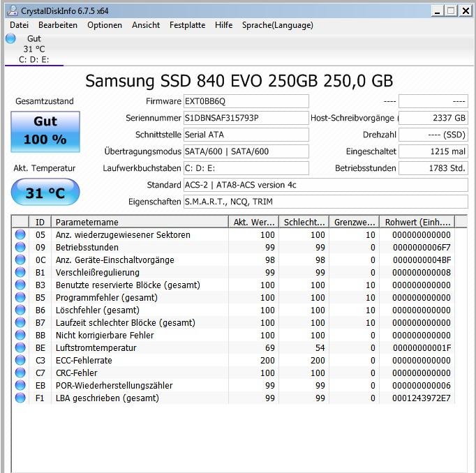Click status orb for ECC-Fehlerrate C3
This screenshot has width=476, height=473.
20,360
